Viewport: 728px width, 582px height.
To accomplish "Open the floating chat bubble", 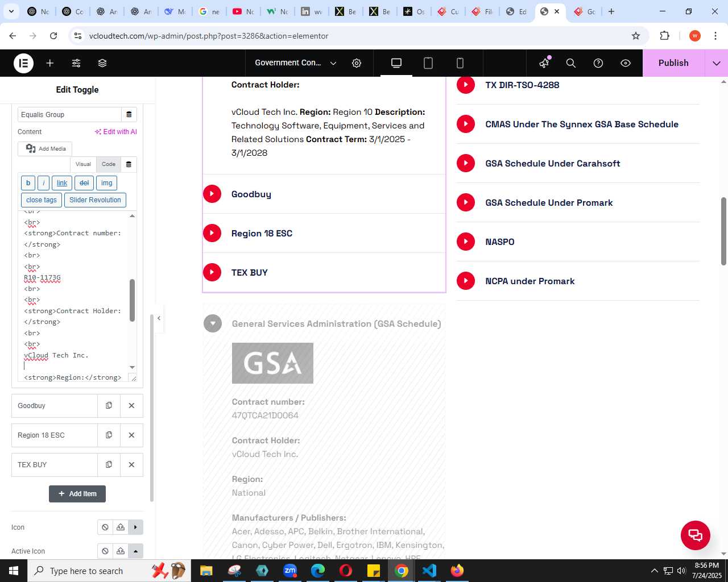I will point(695,535).
